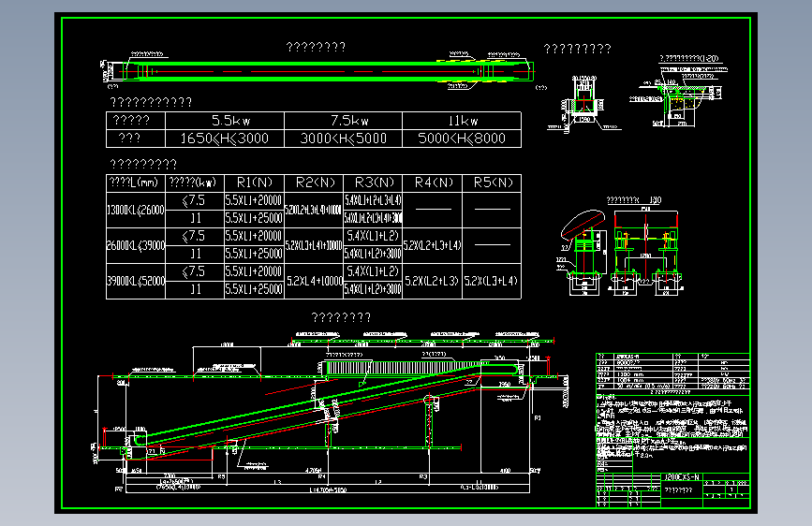Select the 26000<L≤39000 length row label

135,245
